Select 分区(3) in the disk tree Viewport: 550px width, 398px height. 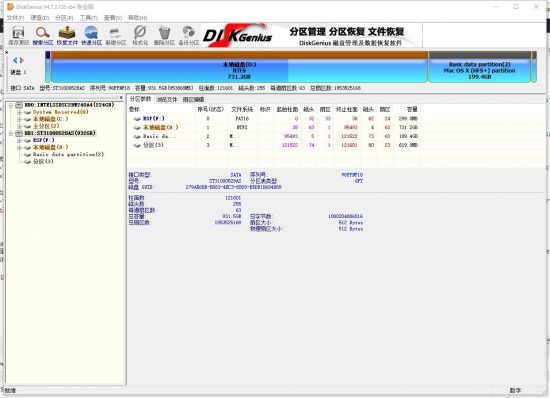click(x=43, y=162)
